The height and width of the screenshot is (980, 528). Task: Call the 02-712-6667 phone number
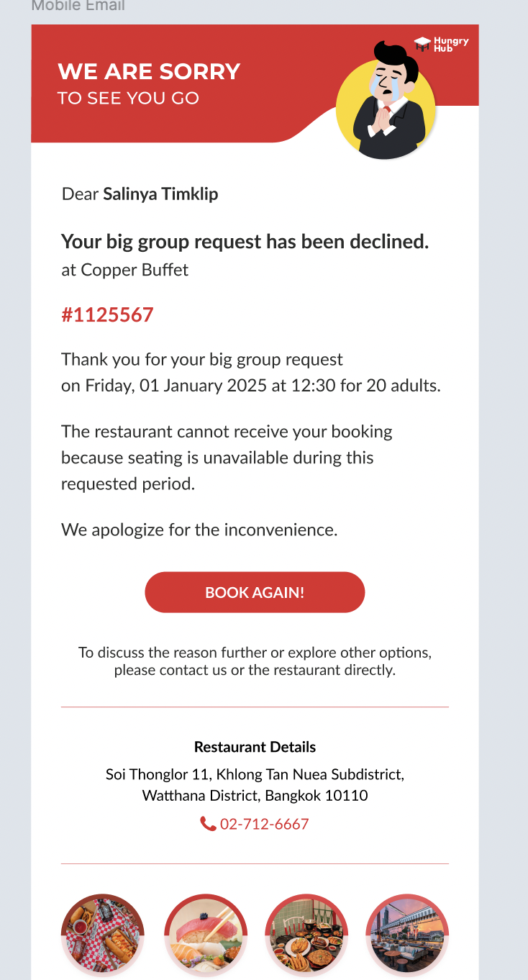pos(264,824)
